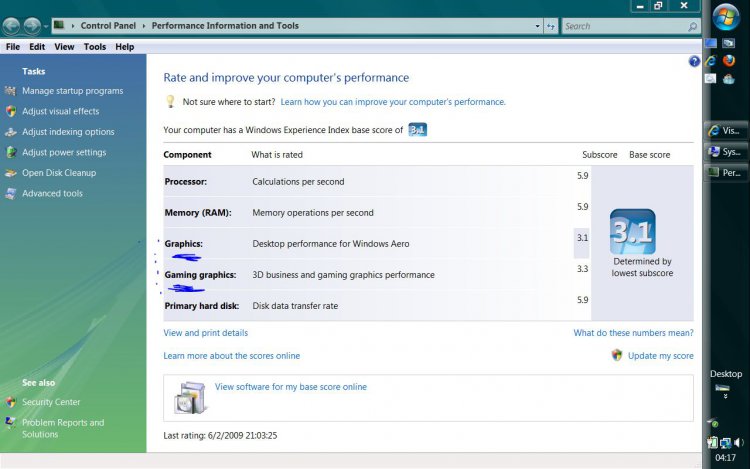Switch to the Vis... taskbar window
Viewport: 750px width, 469px height.
coord(726,131)
